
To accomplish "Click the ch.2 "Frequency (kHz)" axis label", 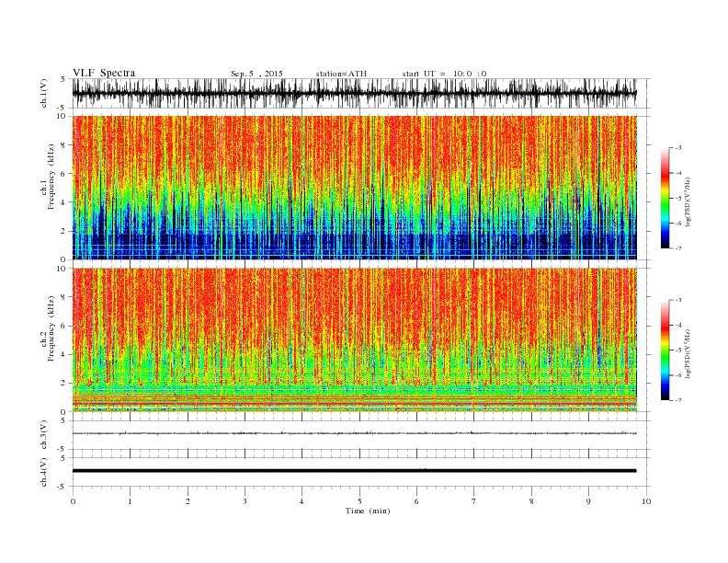I will 51,328.
